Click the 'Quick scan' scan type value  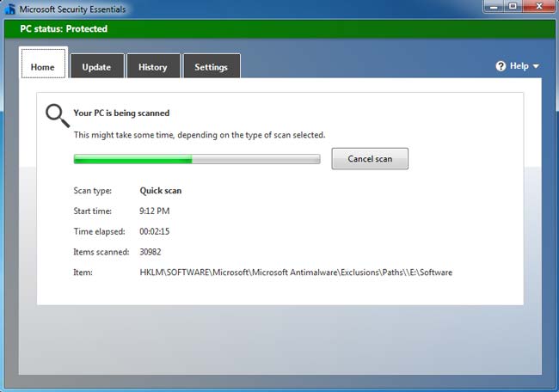(x=161, y=191)
